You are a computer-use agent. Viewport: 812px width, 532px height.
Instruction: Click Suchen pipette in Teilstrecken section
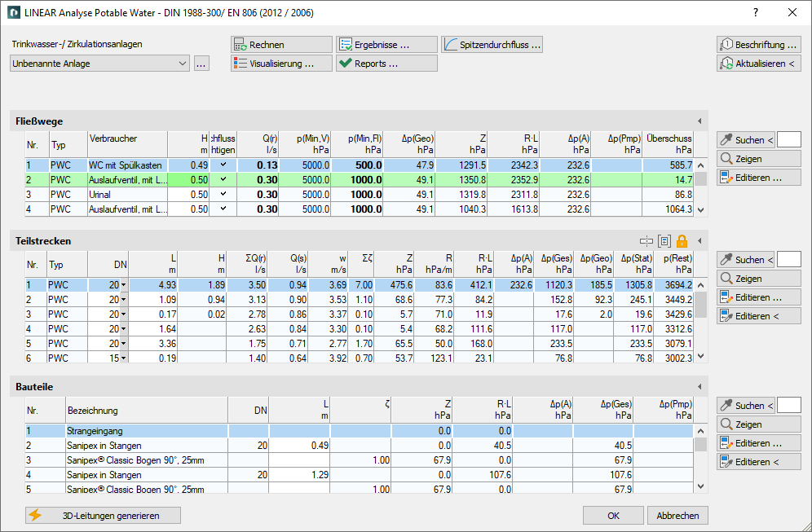pos(746,259)
